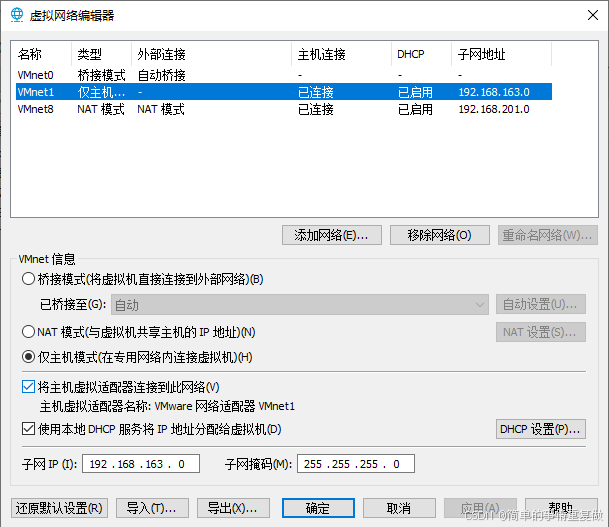This screenshot has width=609, height=527.
Task: Click the 导出(X)... button
Action: [233, 508]
